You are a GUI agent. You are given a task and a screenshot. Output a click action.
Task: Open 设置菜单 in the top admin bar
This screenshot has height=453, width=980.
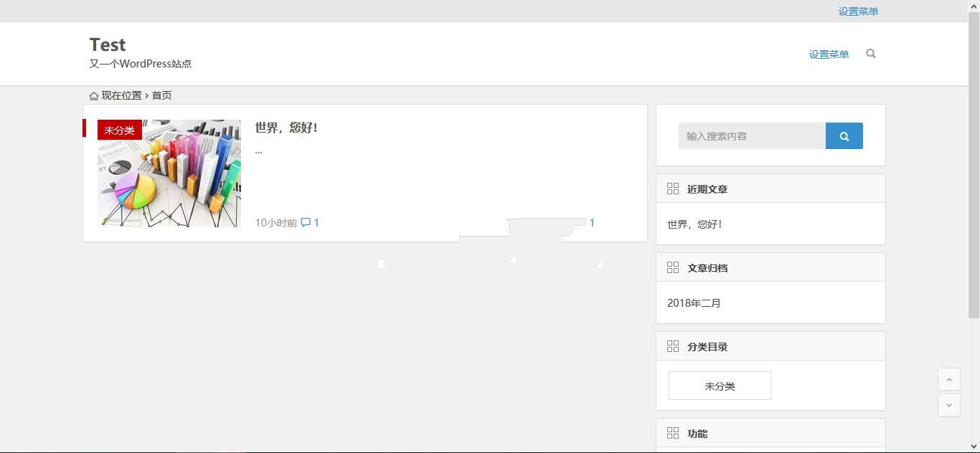pyautogui.click(x=857, y=11)
